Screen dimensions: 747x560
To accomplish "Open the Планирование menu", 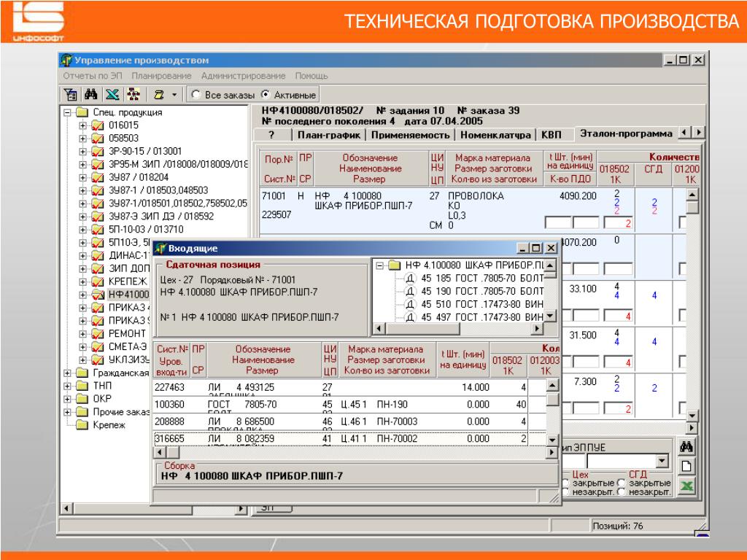I will click(x=161, y=76).
